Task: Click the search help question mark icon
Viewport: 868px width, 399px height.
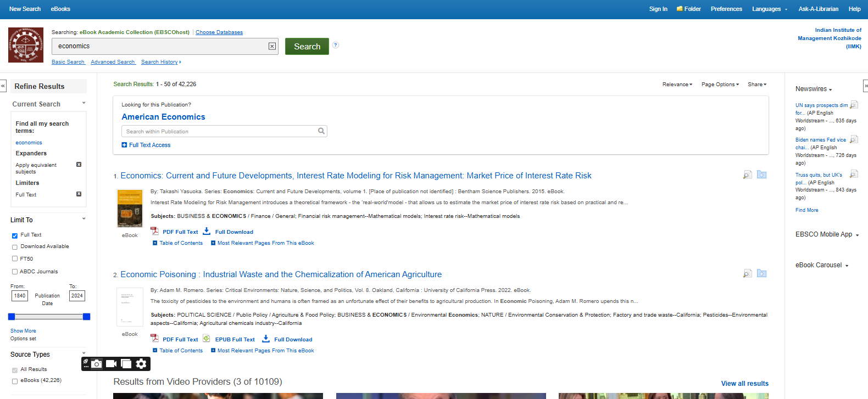Action: 336,45
